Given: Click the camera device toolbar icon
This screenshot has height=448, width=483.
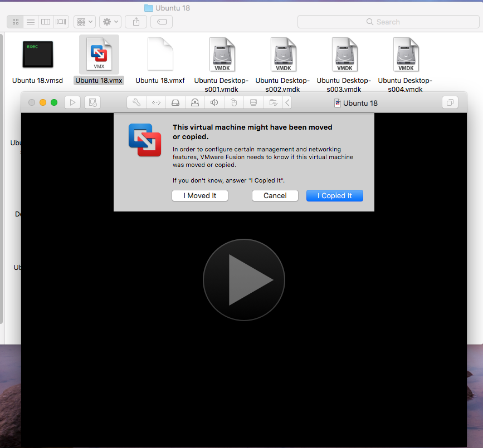Looking at the screenshot, I should (x=195, y=102).
